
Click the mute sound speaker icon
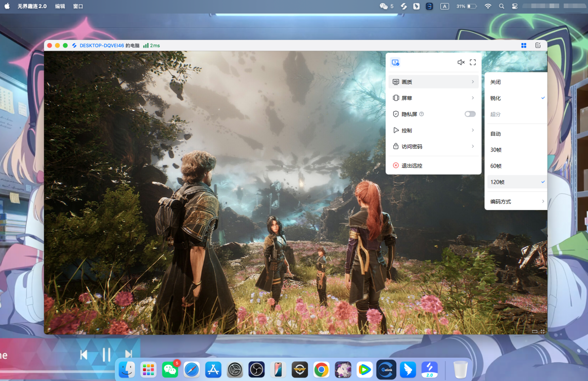[461, 62]
